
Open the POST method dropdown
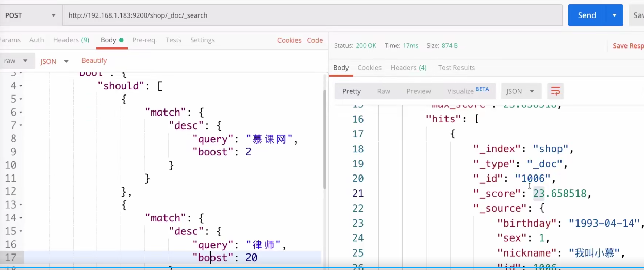pos(30,15)
